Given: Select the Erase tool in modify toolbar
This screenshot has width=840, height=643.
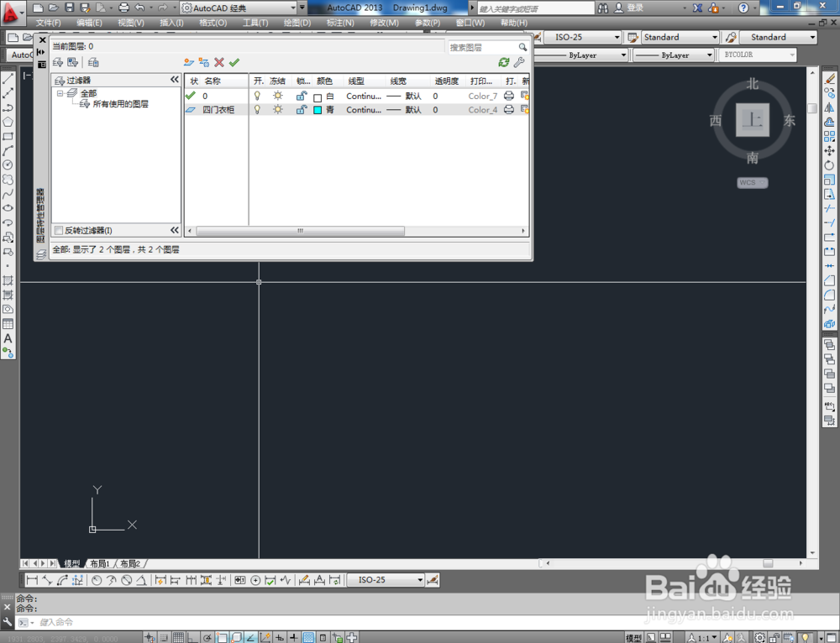Looking at the screenshot, I should point(830,79).
